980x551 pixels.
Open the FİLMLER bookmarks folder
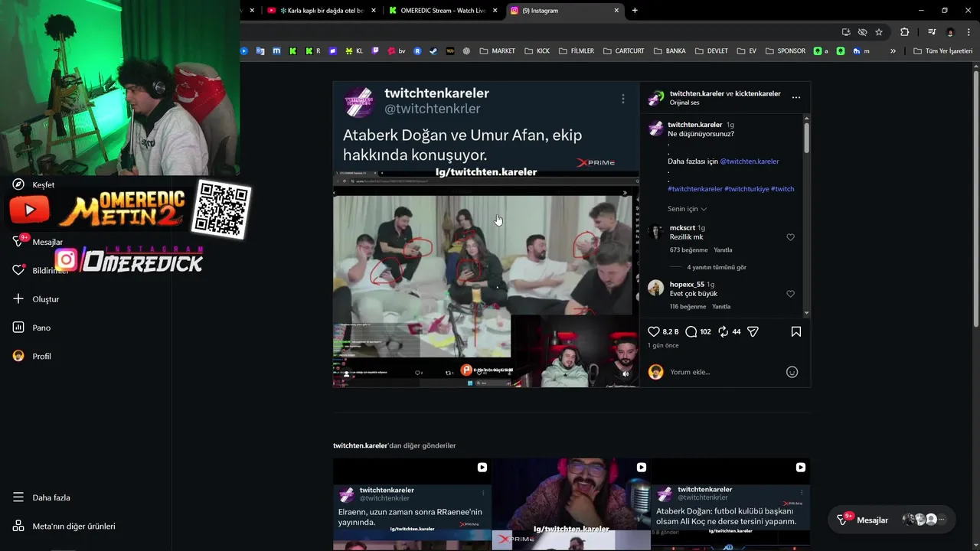577,51
